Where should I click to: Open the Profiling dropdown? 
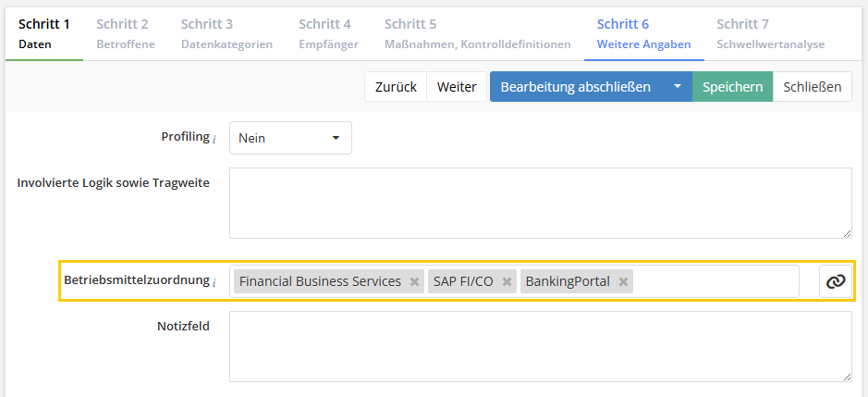(290, 138)
